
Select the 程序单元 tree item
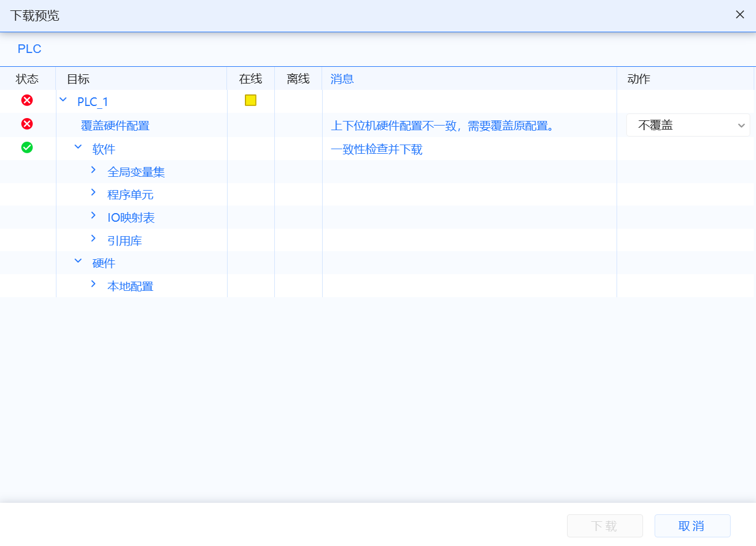click(x=130, y=194)
